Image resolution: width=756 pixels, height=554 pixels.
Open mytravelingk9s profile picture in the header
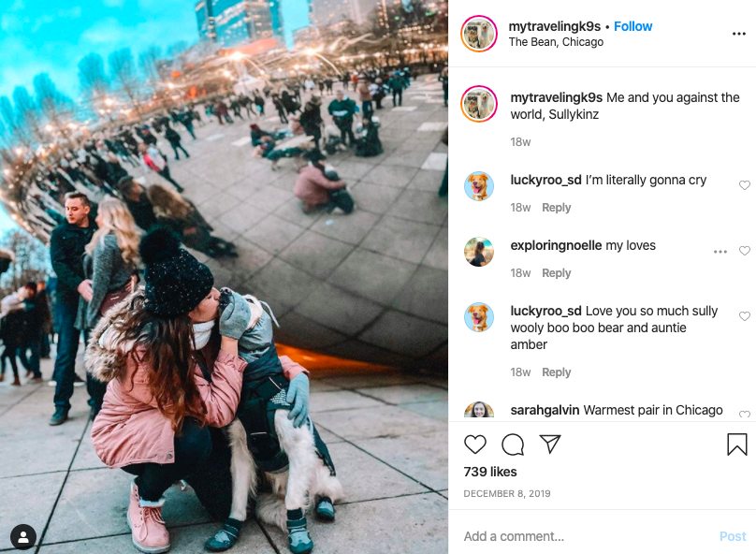tap(479, 34)
